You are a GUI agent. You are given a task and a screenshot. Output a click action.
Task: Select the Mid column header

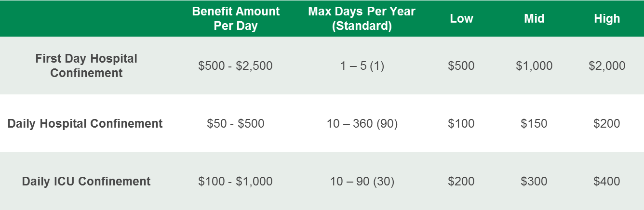(534, 19)
